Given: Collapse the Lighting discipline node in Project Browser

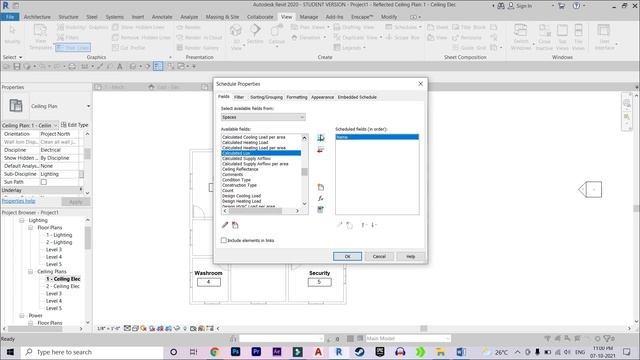Looking at the screenshot, I should click(22, 220).
